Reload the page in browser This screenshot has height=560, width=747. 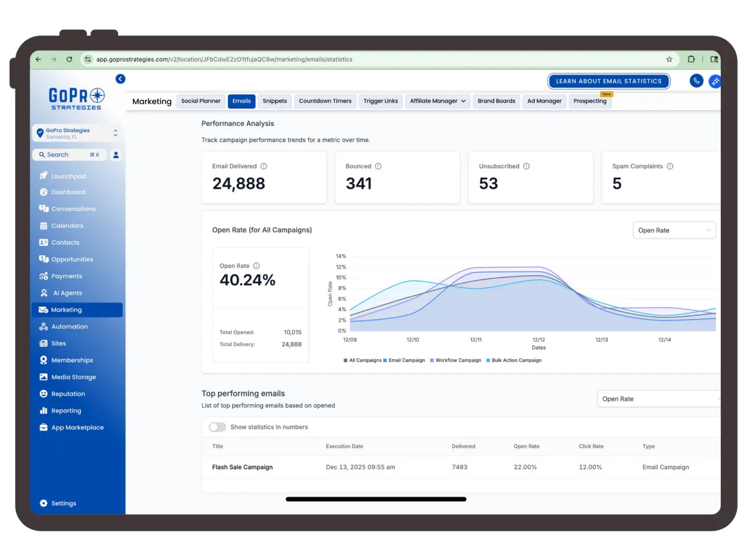coord(69,60)
